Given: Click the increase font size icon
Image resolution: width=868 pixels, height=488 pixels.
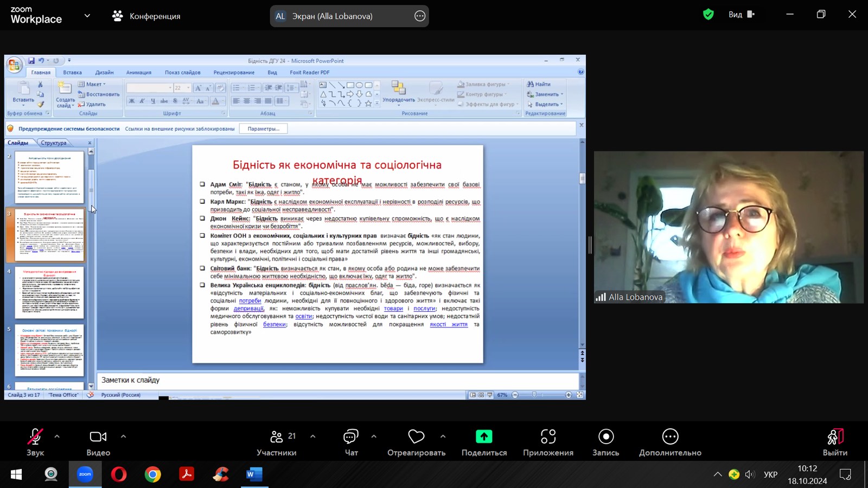Looking at the screenshot, I should [198, 88].
